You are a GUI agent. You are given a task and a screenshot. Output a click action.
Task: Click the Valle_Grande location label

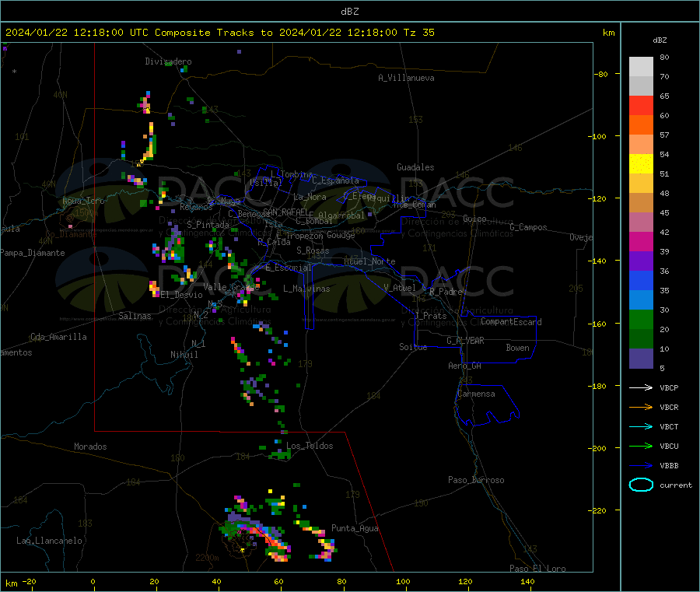tap(231, 287)
